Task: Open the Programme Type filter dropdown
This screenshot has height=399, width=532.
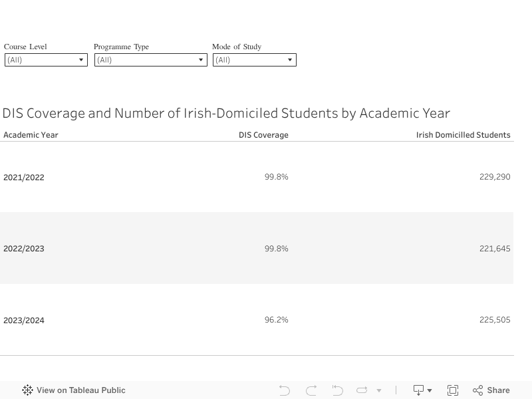Action: (151, 60)
